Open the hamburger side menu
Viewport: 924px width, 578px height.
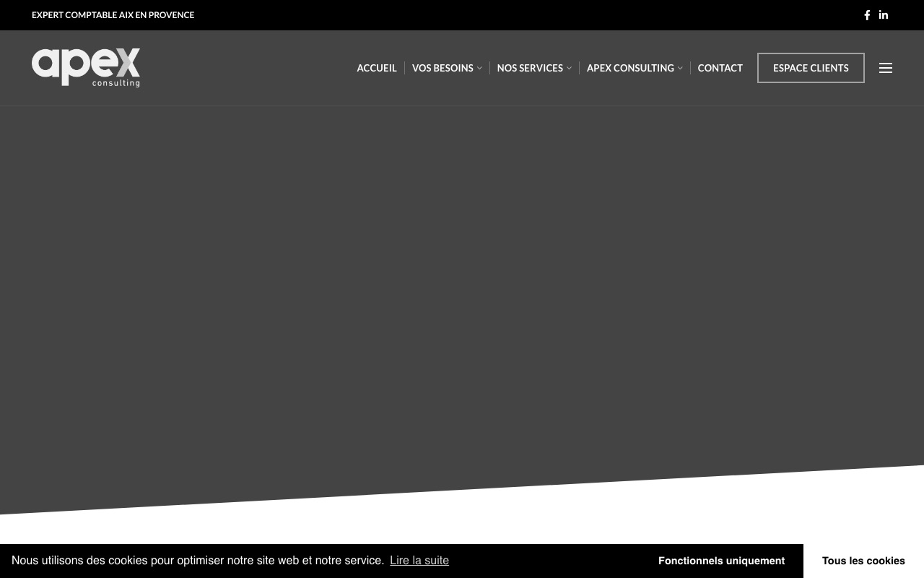(886, 68)
